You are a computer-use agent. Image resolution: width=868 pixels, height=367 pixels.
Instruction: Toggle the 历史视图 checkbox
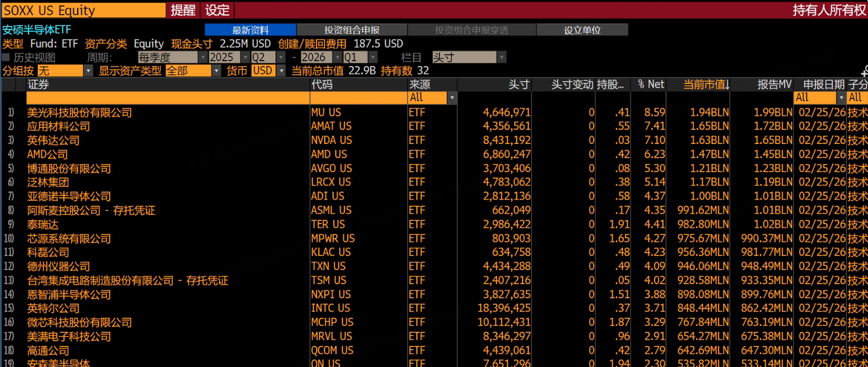click(6, 57)
